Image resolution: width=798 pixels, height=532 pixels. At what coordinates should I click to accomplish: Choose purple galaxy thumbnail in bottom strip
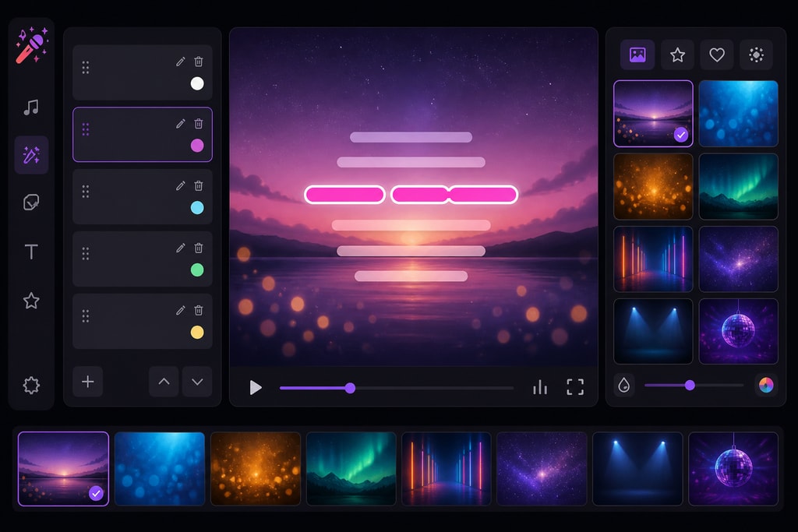[x=542, y=469]
